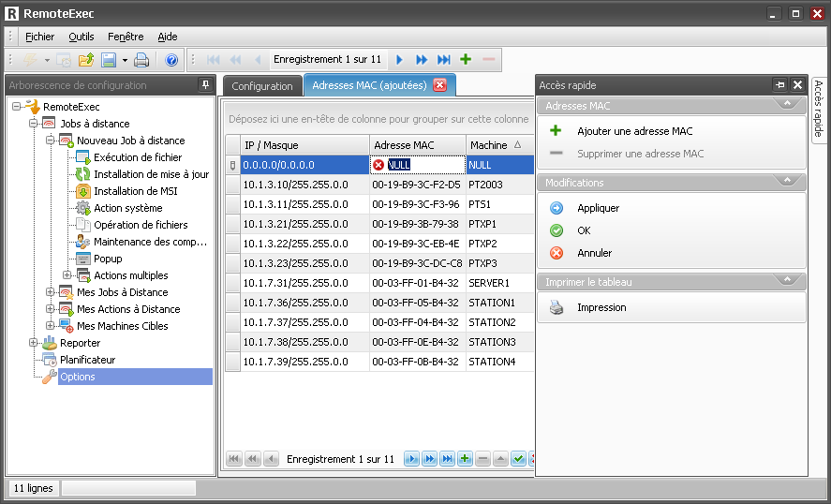Collapse the Nouveau Job à distance node

51,141
